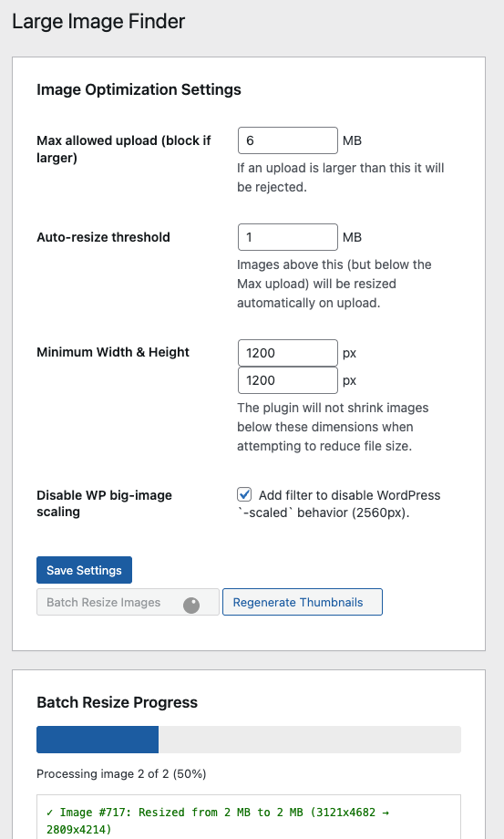
Task: Click the 'Large Image Finder' page title
Action: pos(98,21)
